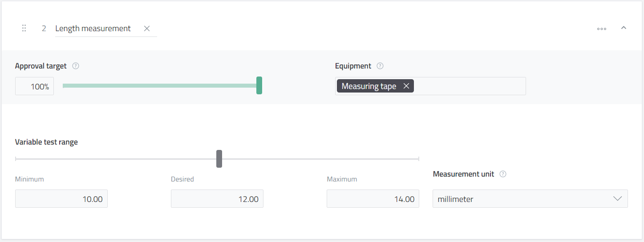This screenshot has height=242, width=644.
Task: Show help for Equipment
Action: tap(380, 66)
